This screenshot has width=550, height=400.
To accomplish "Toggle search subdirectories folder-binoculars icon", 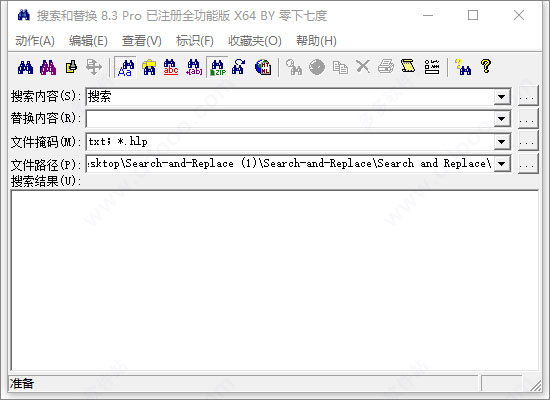I will click(x=149, y=67).
